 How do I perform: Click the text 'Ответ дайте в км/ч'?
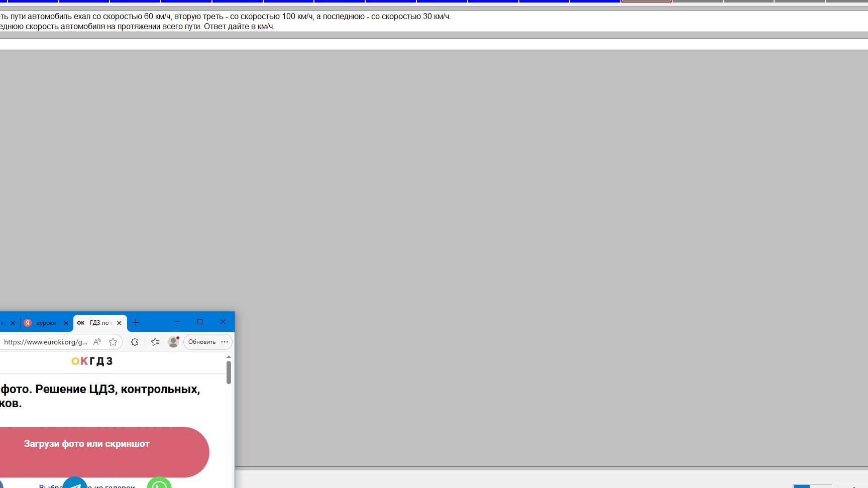click(239, 27)
